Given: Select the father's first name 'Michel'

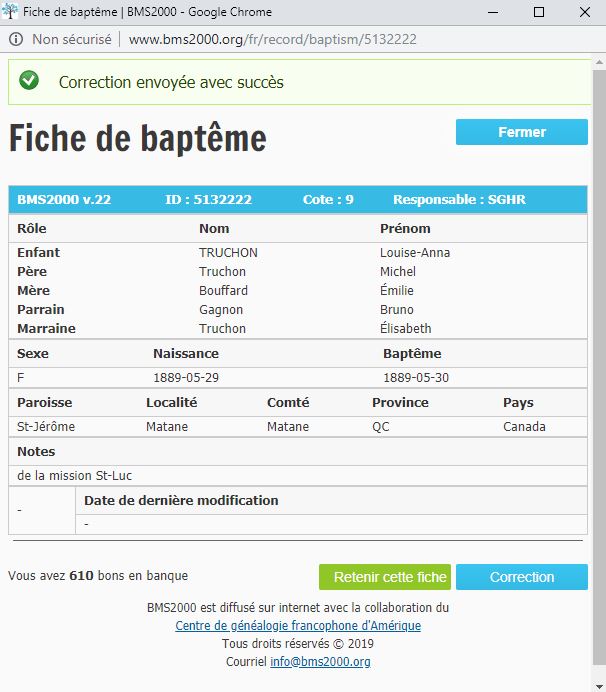Looking at the screenshot, I should click(x=398, y=271).
